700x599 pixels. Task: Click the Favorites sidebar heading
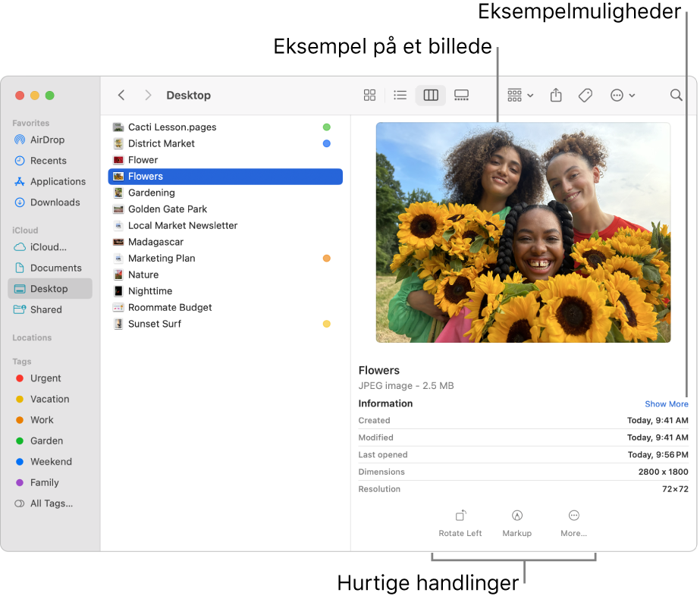tap(31, 123)
